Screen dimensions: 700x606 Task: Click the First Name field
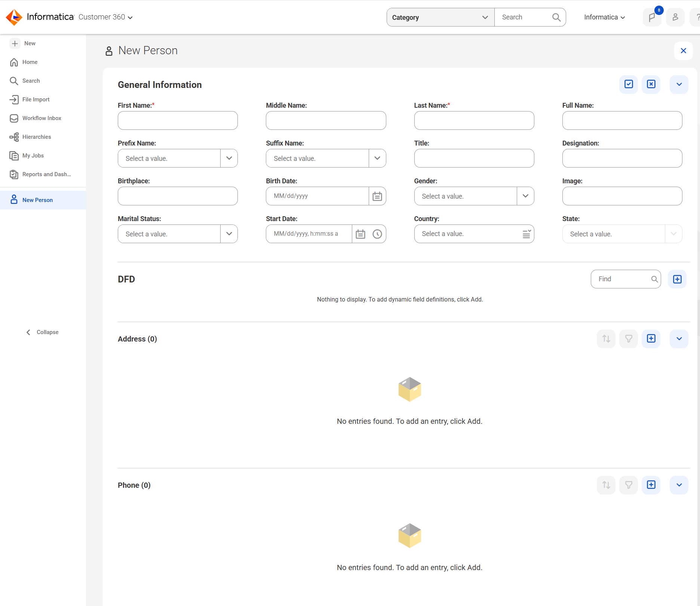pos(178,120)
